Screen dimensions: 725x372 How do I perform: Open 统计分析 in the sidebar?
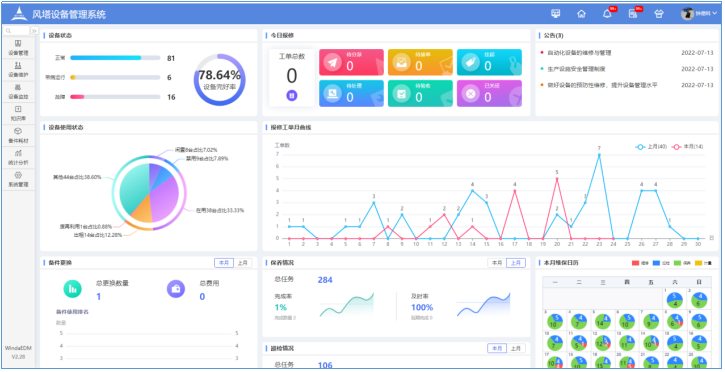(x=18, y=157)
